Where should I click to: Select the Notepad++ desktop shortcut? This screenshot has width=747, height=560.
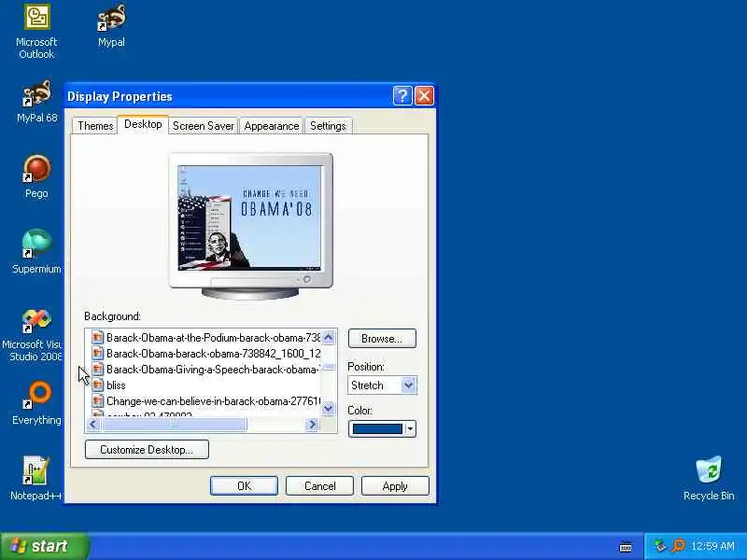click(35, 479)
